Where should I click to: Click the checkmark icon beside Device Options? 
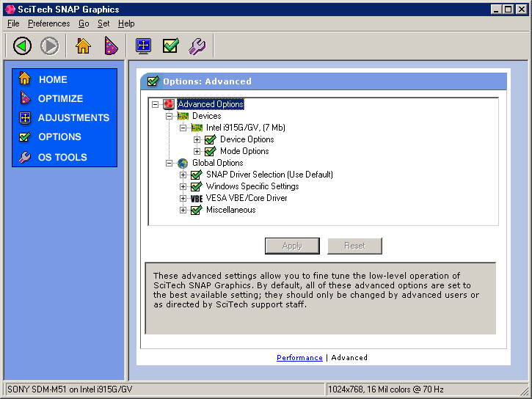point(211,139)
